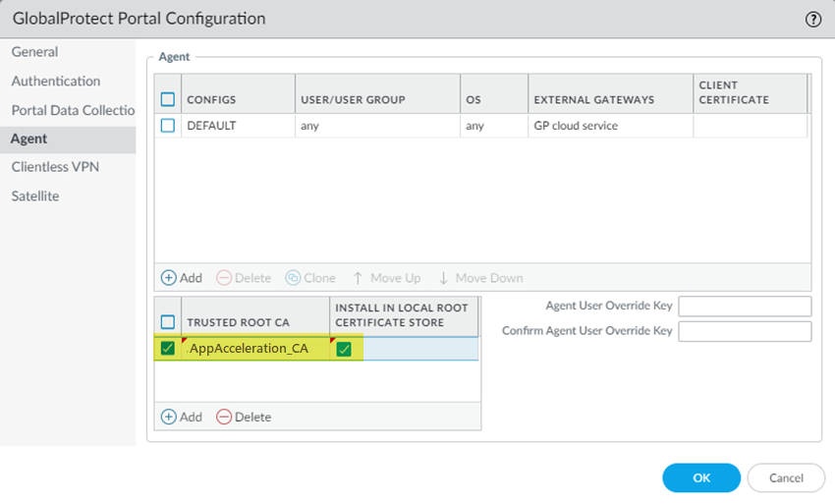This screenshot has height=504, width=835.
Task: Select all Trusted Root CA header checkbox
Action: pos(168,322)
